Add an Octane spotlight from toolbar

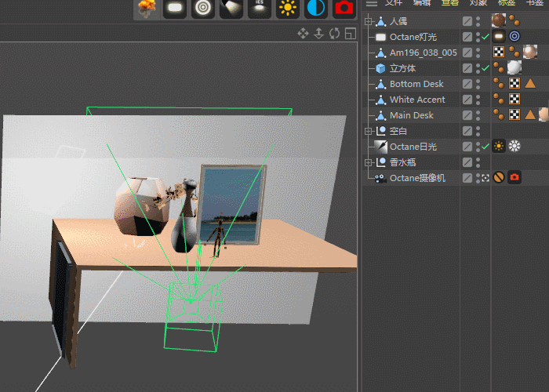(231, 9)
